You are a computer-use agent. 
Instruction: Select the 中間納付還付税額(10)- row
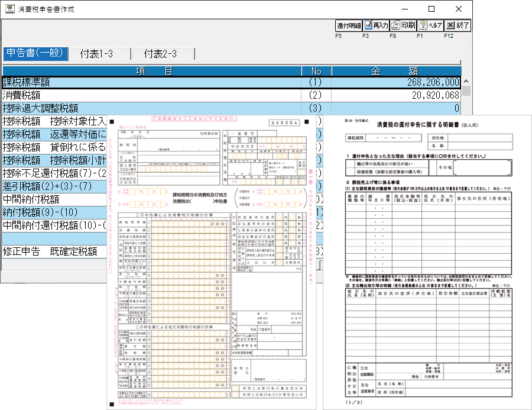point(54,225)
